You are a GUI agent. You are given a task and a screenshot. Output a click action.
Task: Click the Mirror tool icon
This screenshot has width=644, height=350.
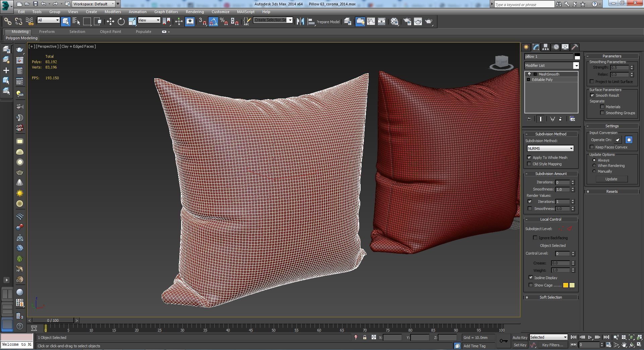tap(300, 21)
